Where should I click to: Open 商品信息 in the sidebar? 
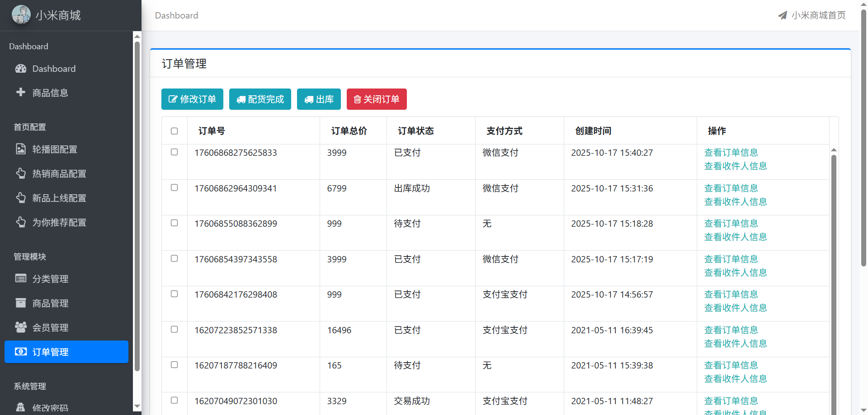pos(66,93)
